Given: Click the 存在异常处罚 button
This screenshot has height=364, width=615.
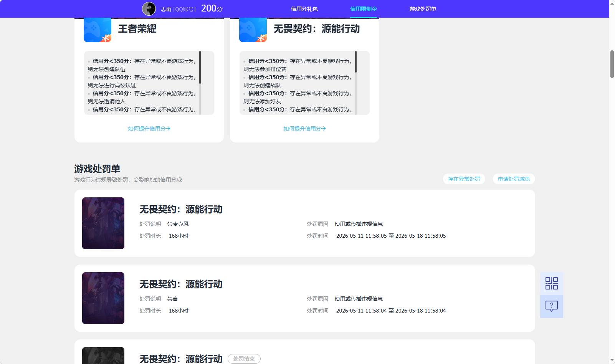Looking at the screenshot, I should 464,179.
